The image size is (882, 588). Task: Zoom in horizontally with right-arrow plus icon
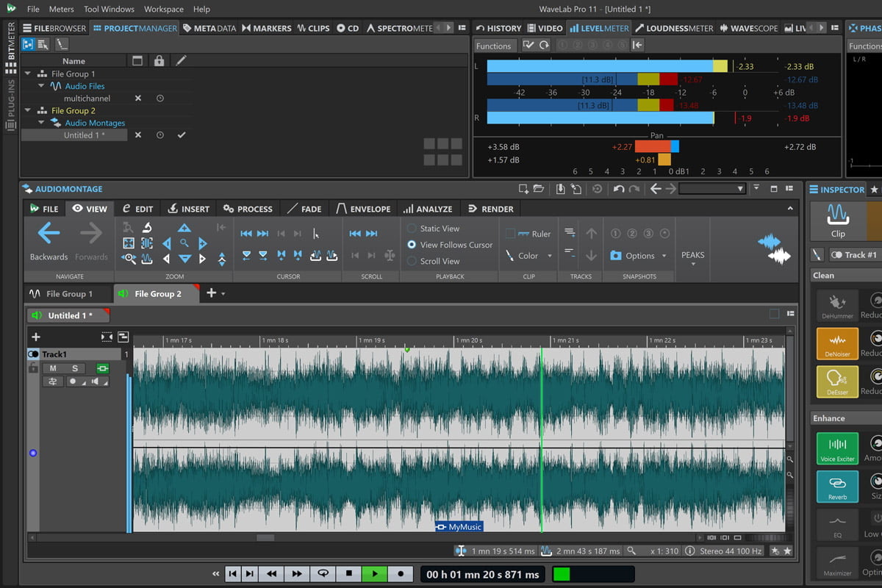click(203, 243)
